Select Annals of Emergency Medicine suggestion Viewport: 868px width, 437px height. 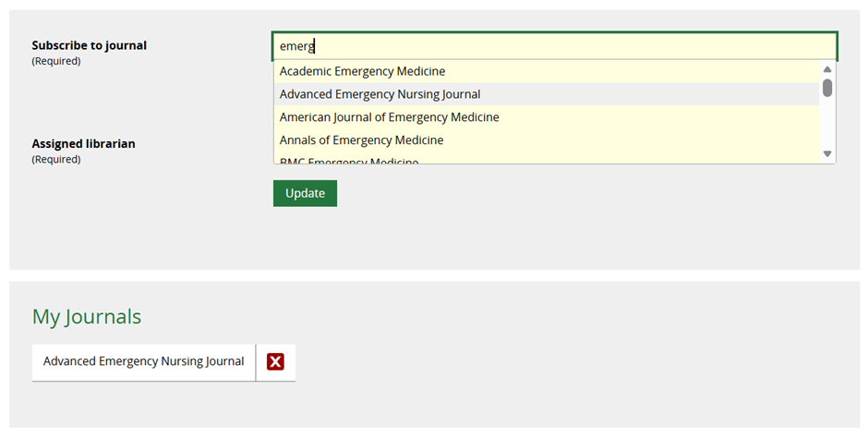(x=361, y=140)
